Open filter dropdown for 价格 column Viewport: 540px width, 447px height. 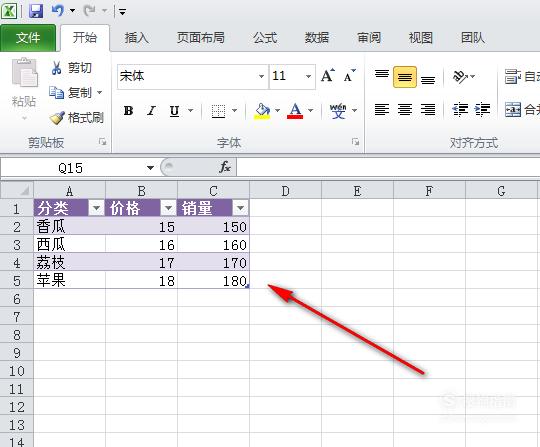pyautogui.click(x=168, y=208)
